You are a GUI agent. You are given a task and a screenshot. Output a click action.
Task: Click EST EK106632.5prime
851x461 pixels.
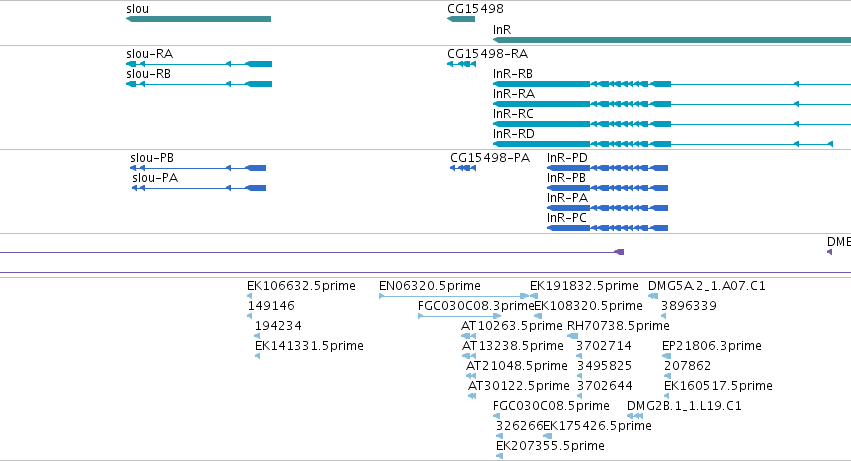[x=250, y=296]
